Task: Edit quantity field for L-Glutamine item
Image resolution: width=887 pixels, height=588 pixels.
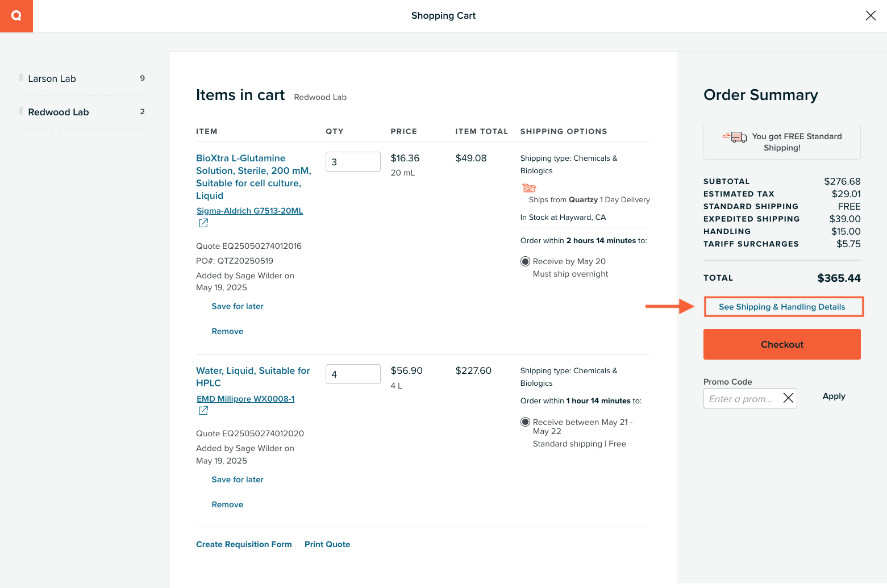Action: click(353, 161)
